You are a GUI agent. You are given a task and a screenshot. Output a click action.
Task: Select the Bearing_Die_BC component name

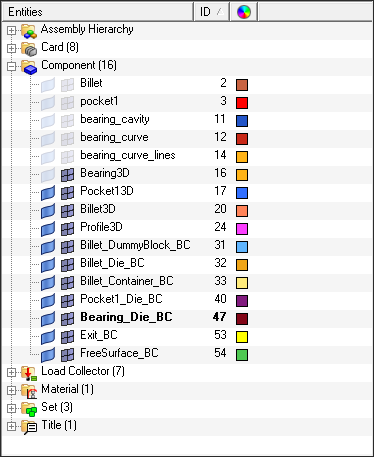coord(126,317)
